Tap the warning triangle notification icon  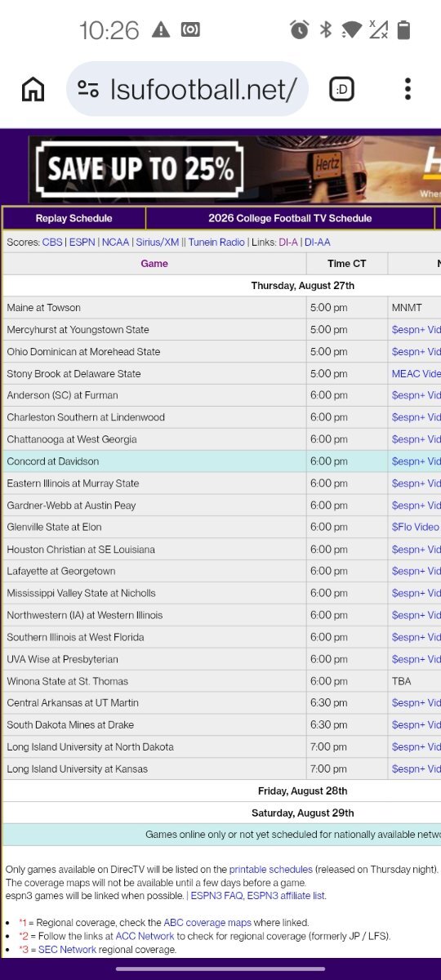(x=161, y=30)
